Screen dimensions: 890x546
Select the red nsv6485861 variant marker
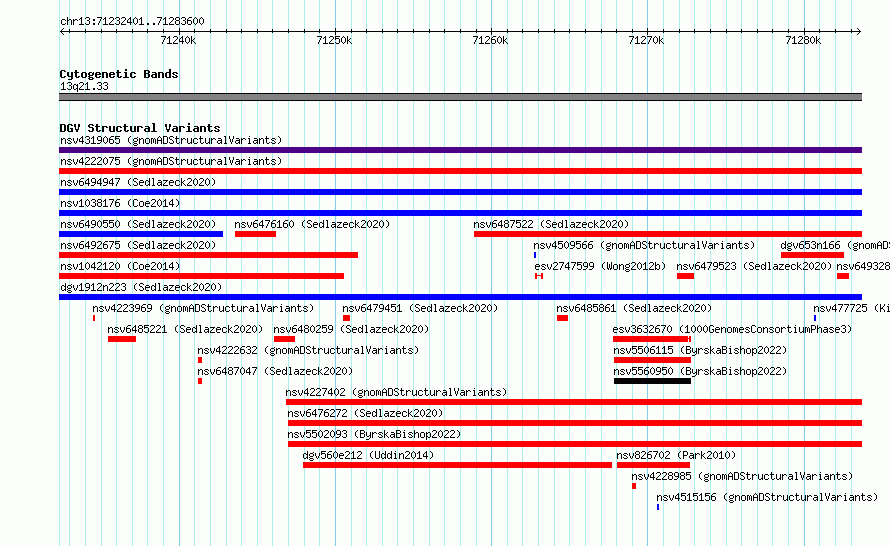click(x=562, y=318)
